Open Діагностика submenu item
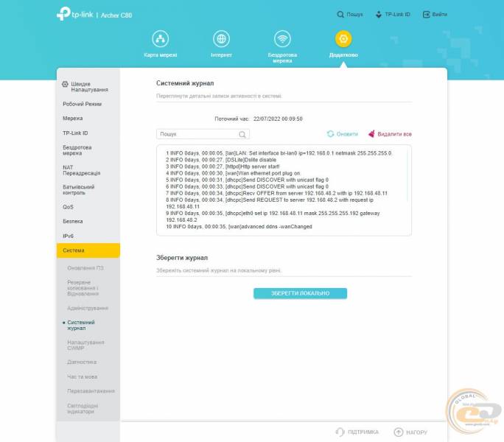Screen dimensions: 504x442 coord(82,362)
